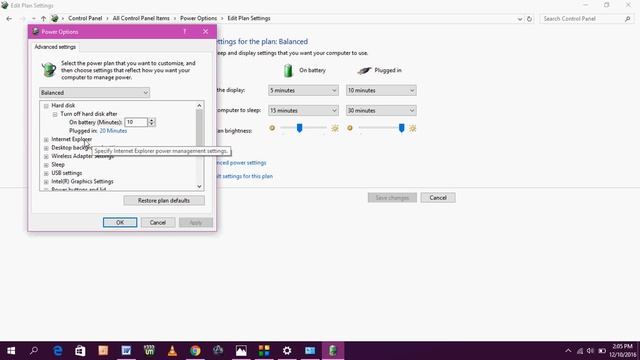Image resolution: width=640 pixels, height=360 pixels.
Task: Open address bar history dropdown
Action: point(520,19)
